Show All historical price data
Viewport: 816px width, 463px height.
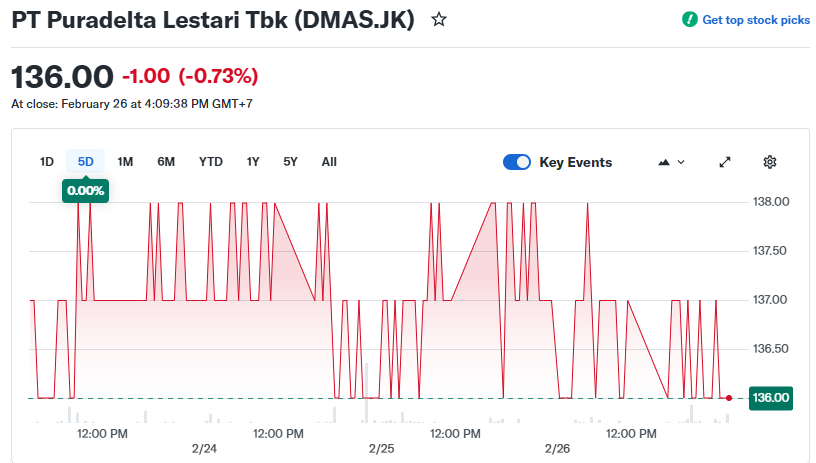(329, 162)
